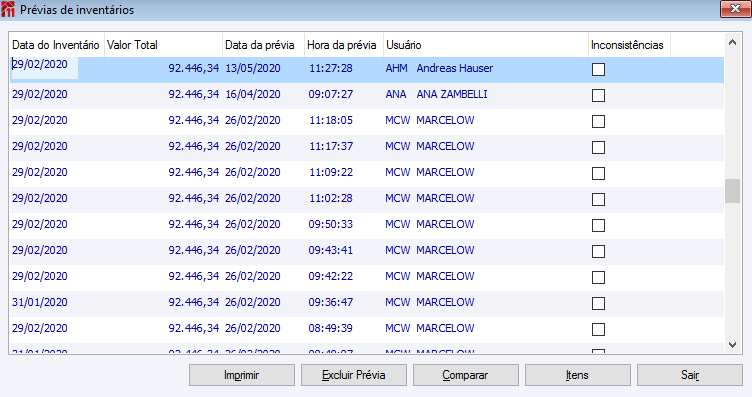Click MCW MARCELOW in the 11:18:05 row
752x397 pixels.
(430, 120)
